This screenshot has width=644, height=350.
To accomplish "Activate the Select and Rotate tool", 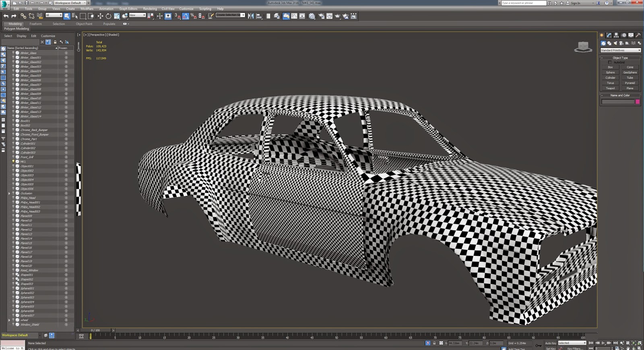I will click(x=108, y=16).
